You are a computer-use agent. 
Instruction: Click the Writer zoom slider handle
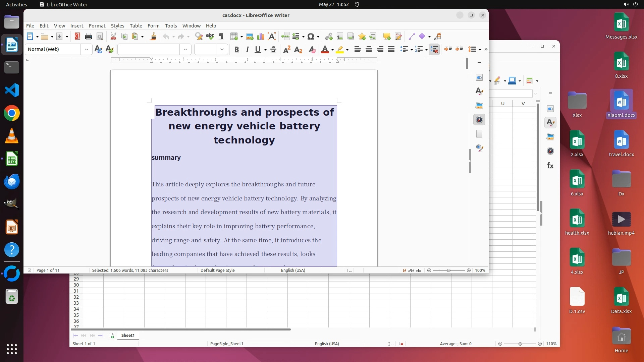(x=449, y=270)
